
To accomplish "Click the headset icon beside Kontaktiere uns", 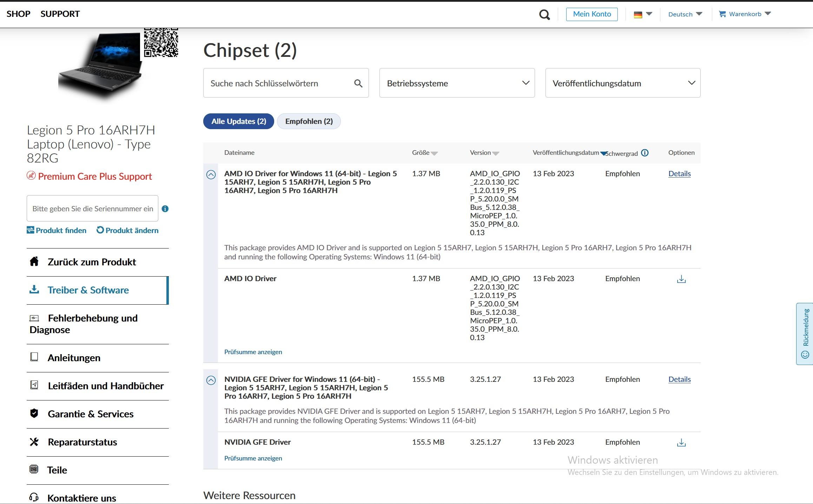I will pyautogui.click(x=34, y=497).
